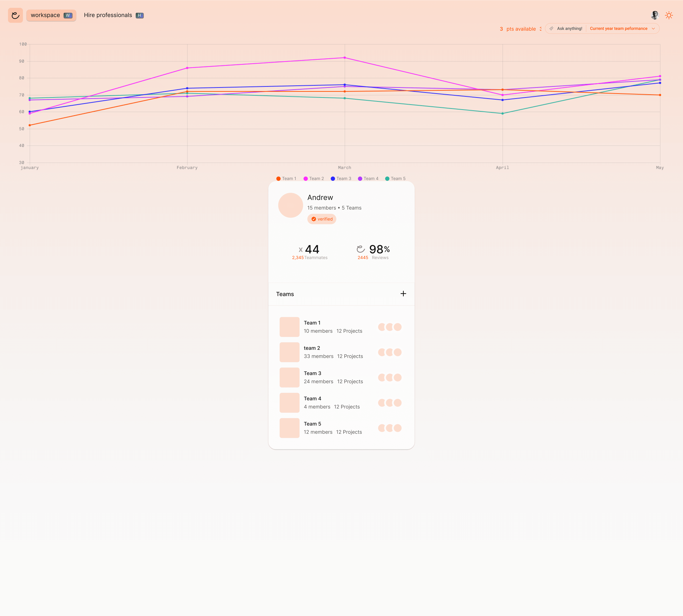Open the user profile avatar menu
The height and width of the screenshot is (616, 683).
[x=655, y=15]
